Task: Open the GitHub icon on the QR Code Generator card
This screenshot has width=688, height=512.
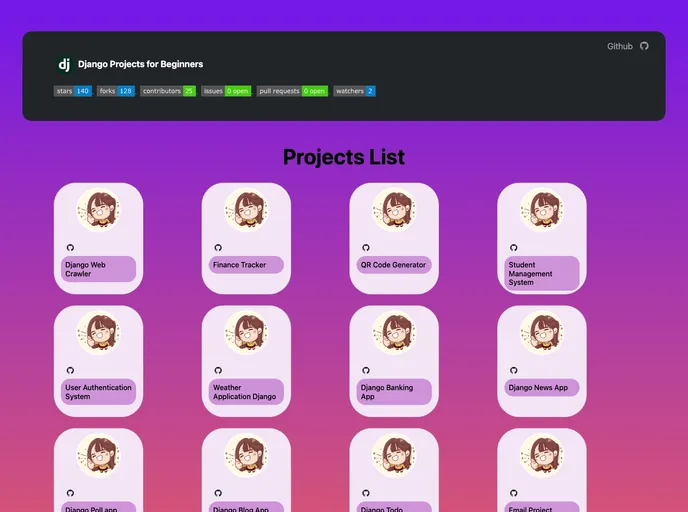Action: [x=366, y=247]
